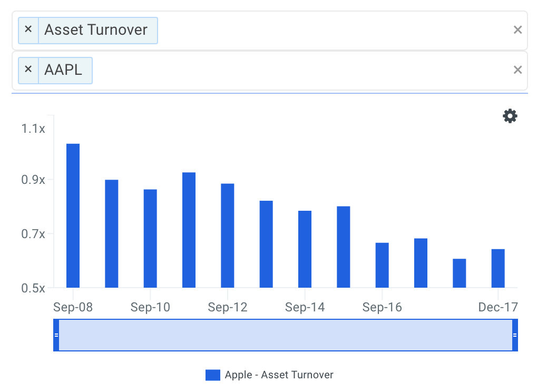Click the range selector's shaded area
547x392 pixels.
[286, 335]
